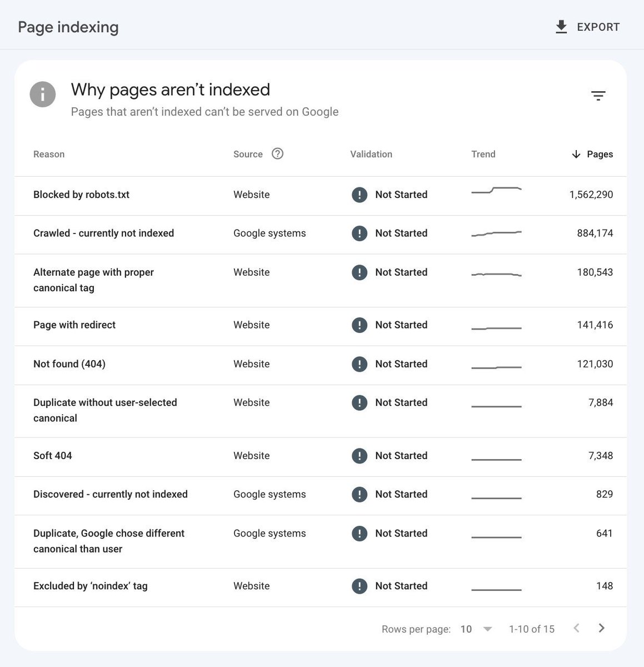Screen dimensions: 644x667
Task: Click the 141,416 pages count
Action: pyautogui.click(x=595, y=325)
